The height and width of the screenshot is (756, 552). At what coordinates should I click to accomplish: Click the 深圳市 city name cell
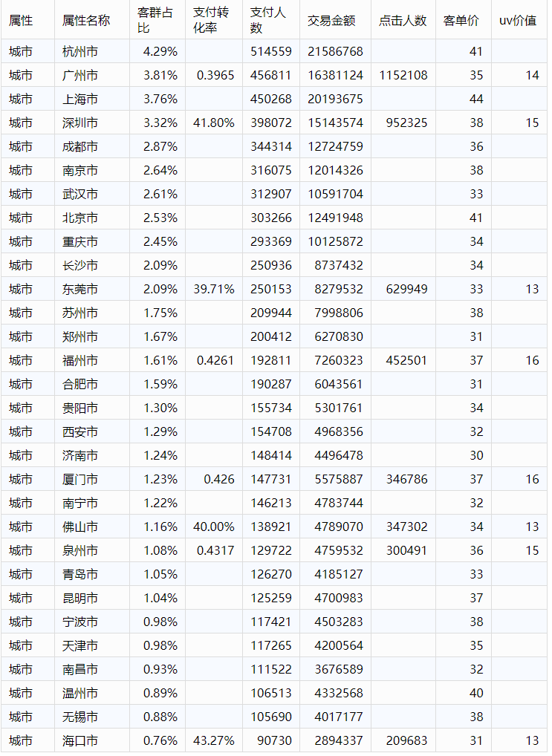tap(80, 123)
